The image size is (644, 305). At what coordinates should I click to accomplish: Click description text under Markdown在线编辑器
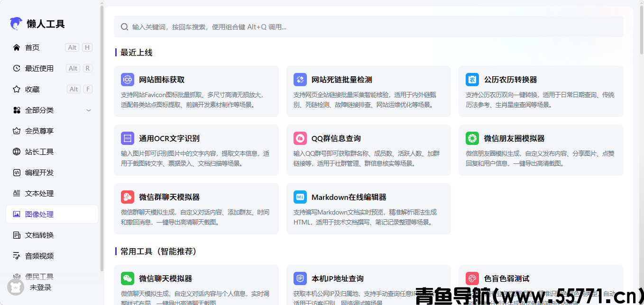click(365, 217)
